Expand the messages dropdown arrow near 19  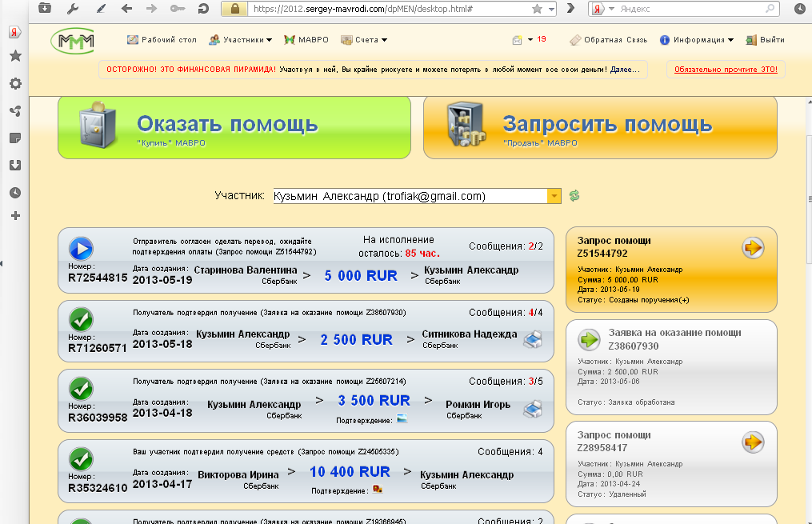(530, 39)
